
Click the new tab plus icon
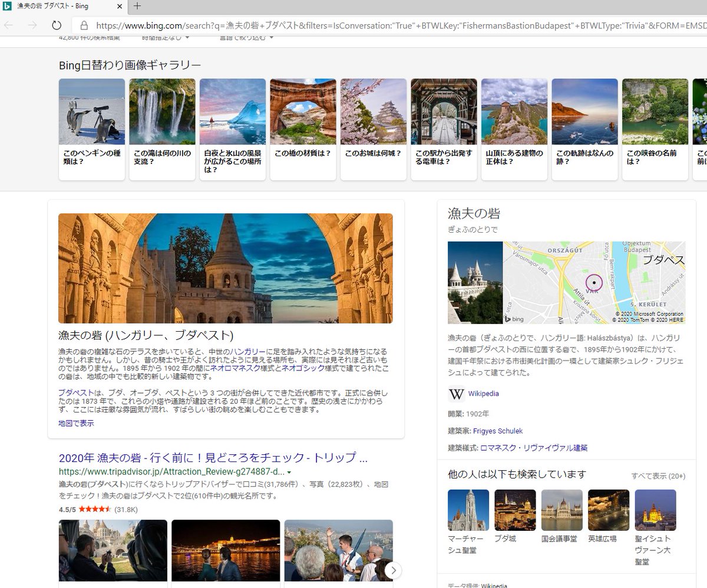point(137,6)
